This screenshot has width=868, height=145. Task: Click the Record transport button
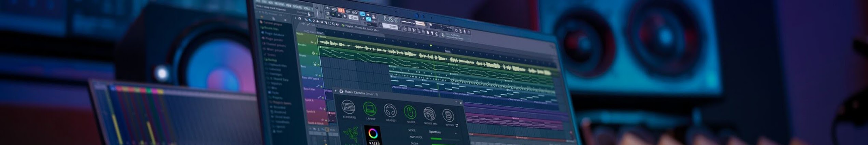[x=345, y=16]
